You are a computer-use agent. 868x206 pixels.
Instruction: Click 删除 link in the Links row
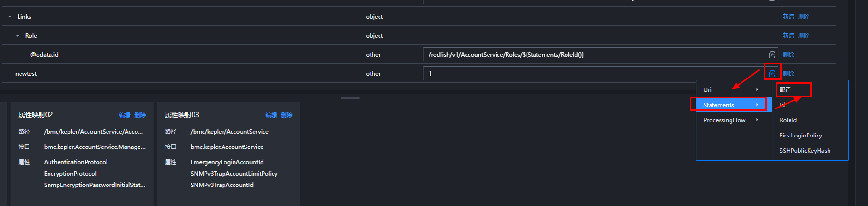(x=804, y=17)
